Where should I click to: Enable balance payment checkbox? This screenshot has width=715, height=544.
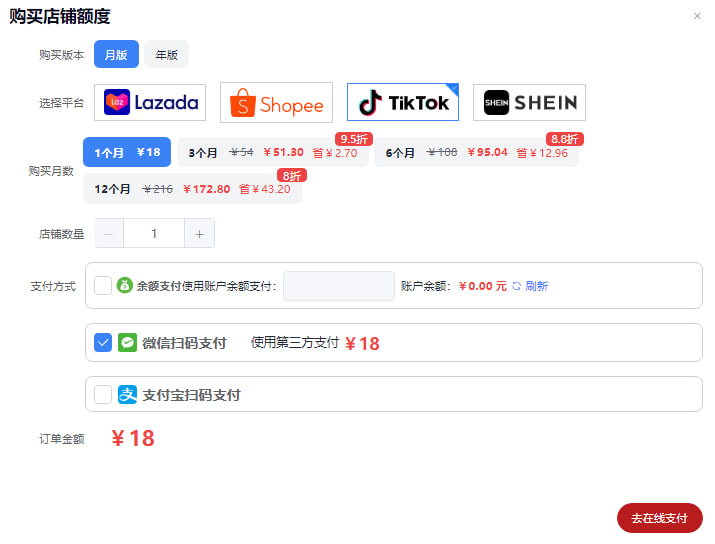click(x=103, y=285)
